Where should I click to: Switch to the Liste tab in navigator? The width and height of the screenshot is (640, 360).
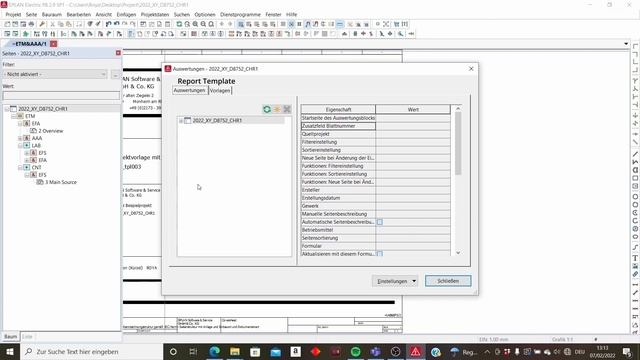pyautogui.click(x=27, y=337)
